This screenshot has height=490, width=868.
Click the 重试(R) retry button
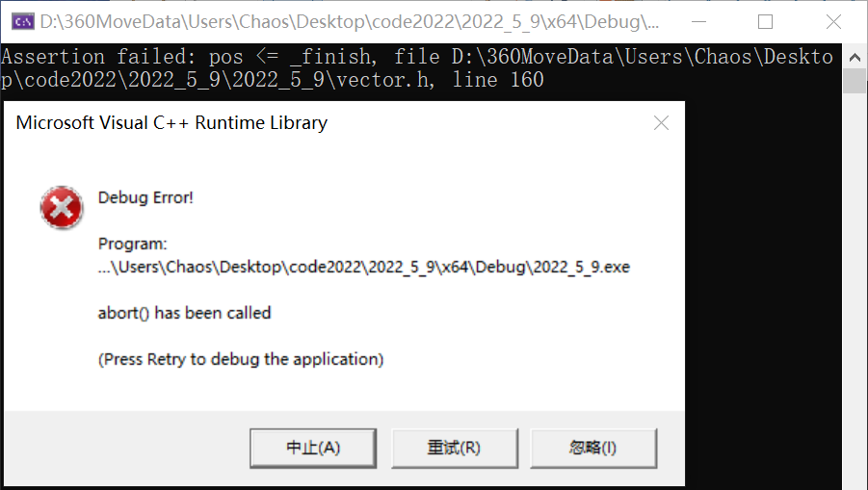455,448
